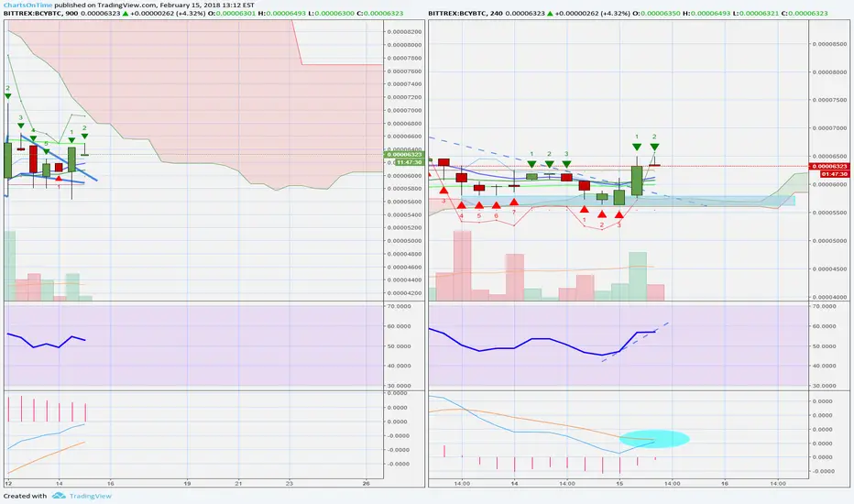Open the TradingView link beside Created with
Screen dimensions: 854x504
pos(91,496)
